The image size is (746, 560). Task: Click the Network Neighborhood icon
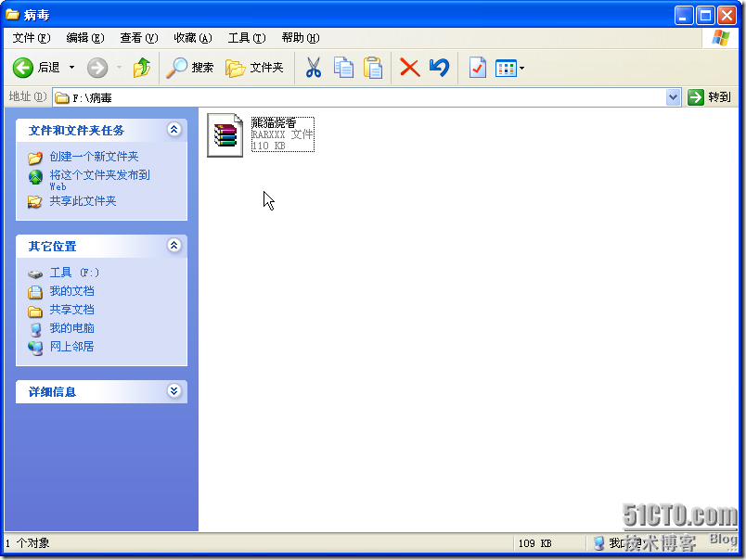point(35,348)
